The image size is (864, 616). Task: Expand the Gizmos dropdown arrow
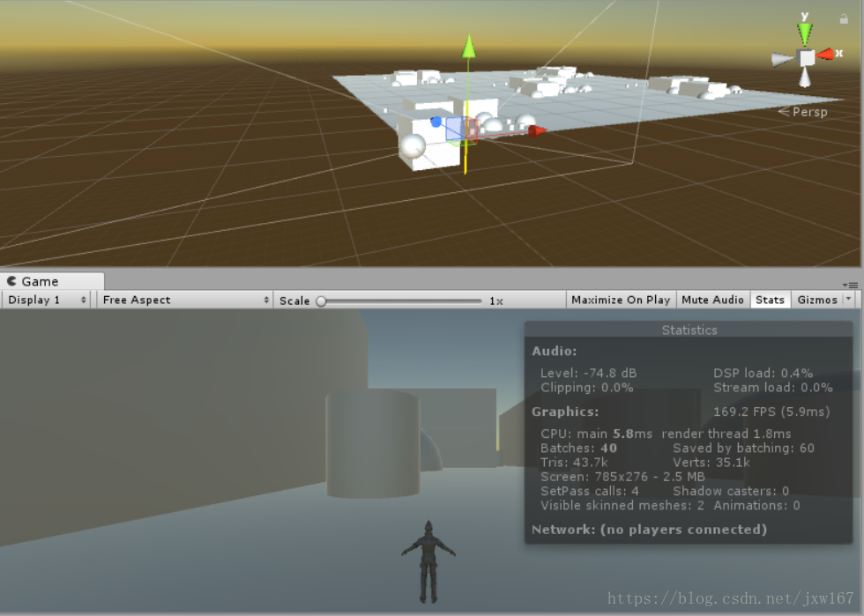coord(848,299)
